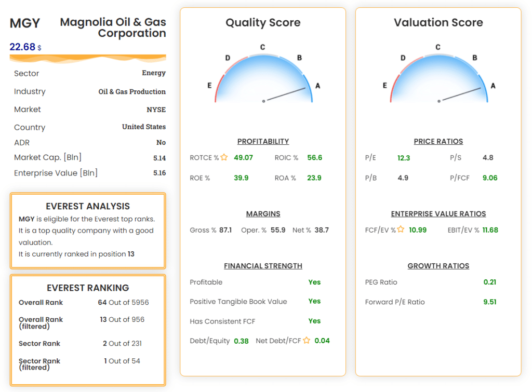Image resolution: width=532 pixels, height=392 pixels.
Task: Click the Net % margin 38.7
Action: coord(322,230)
